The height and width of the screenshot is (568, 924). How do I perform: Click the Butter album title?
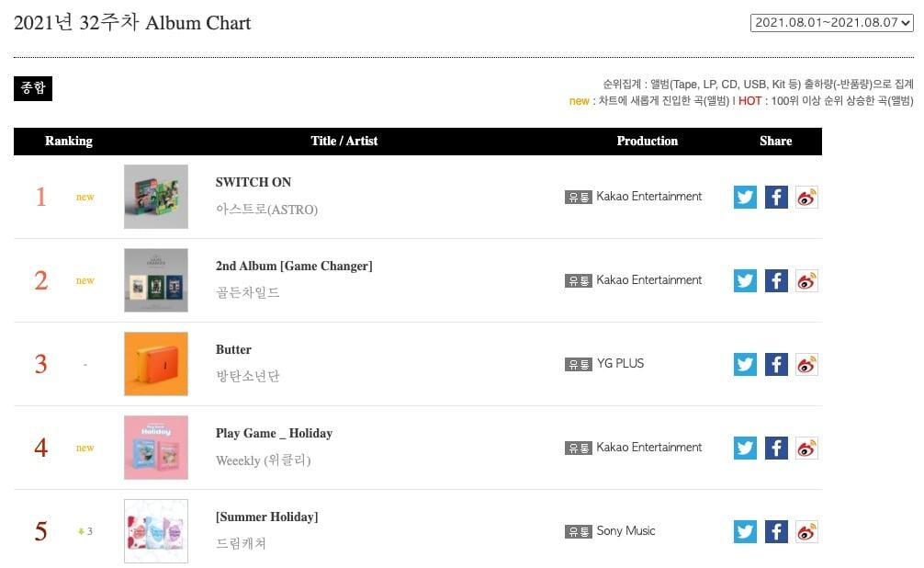233,349
